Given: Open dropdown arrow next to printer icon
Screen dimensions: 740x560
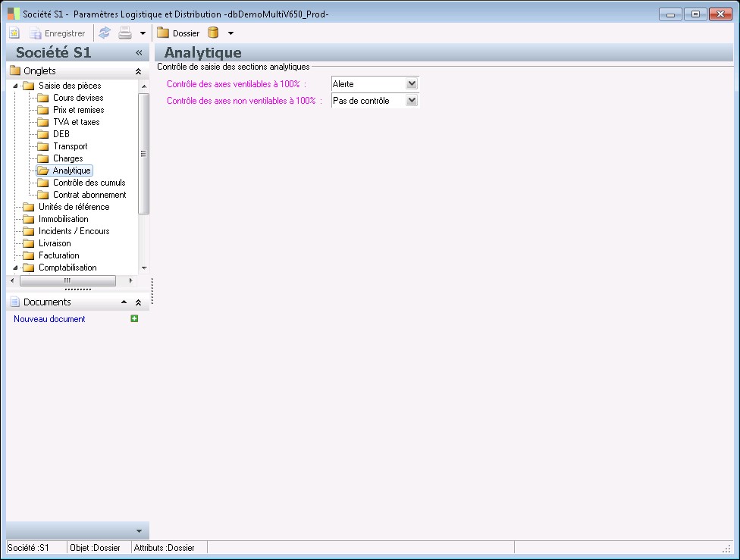Looking at the screenshot, I should coord(143,33).
